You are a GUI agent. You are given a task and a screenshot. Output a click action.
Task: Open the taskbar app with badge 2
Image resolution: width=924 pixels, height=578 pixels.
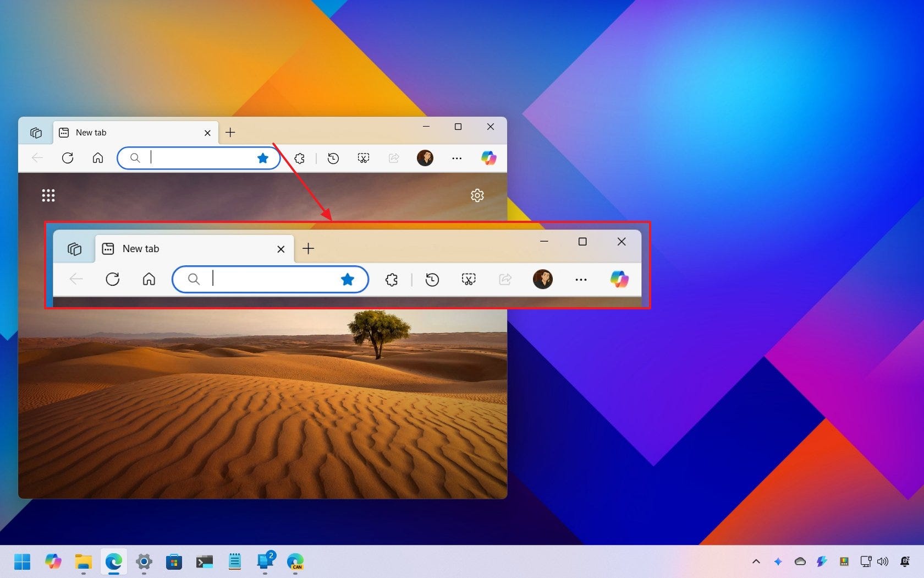click(x=266, y=561)
